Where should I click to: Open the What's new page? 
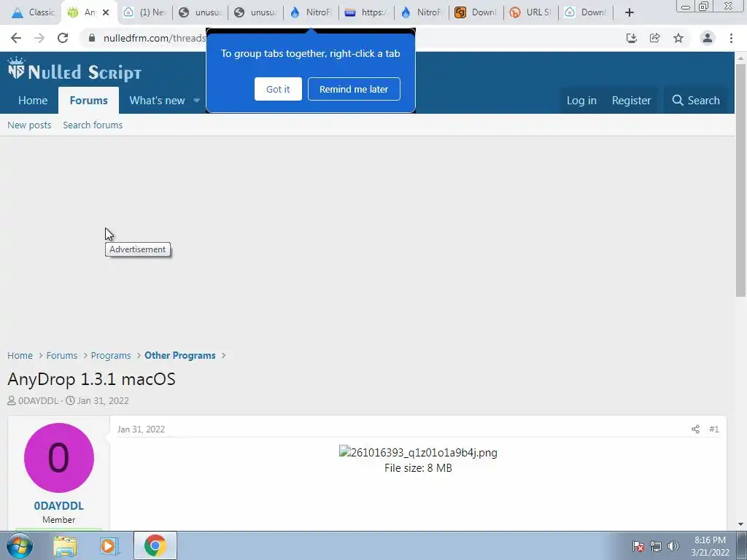pyautogui.click(x=157, y=101)
